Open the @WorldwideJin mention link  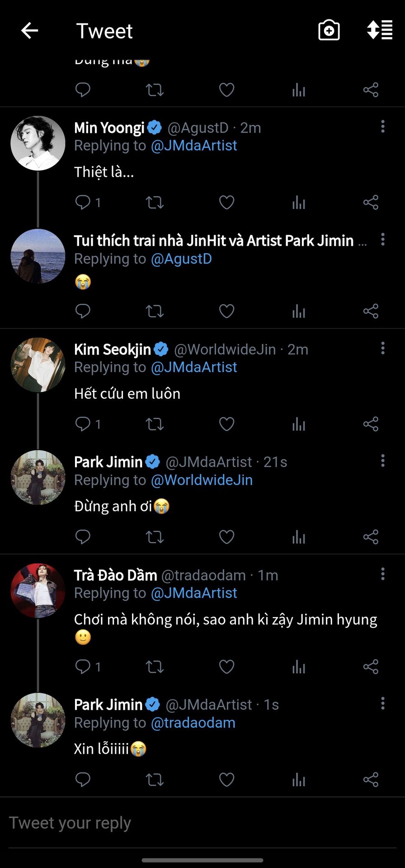[202, 480]
